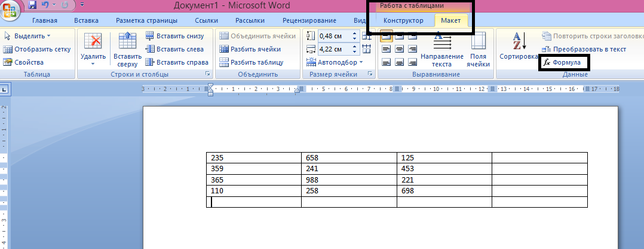Screen dimensions: 644x249
Task: Click the greyed Redo arrow icon
Action: [65, 5]
